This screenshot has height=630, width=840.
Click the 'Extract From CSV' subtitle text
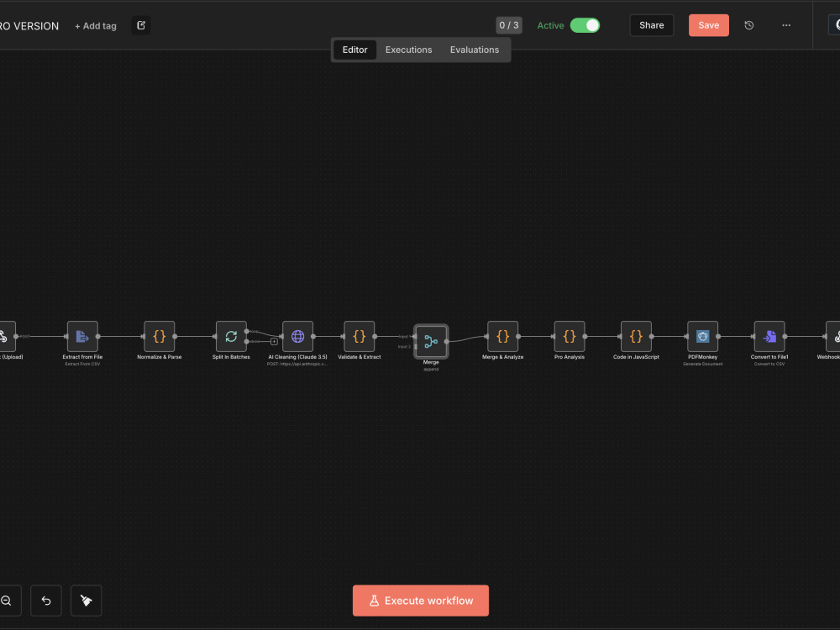point(82,364)
